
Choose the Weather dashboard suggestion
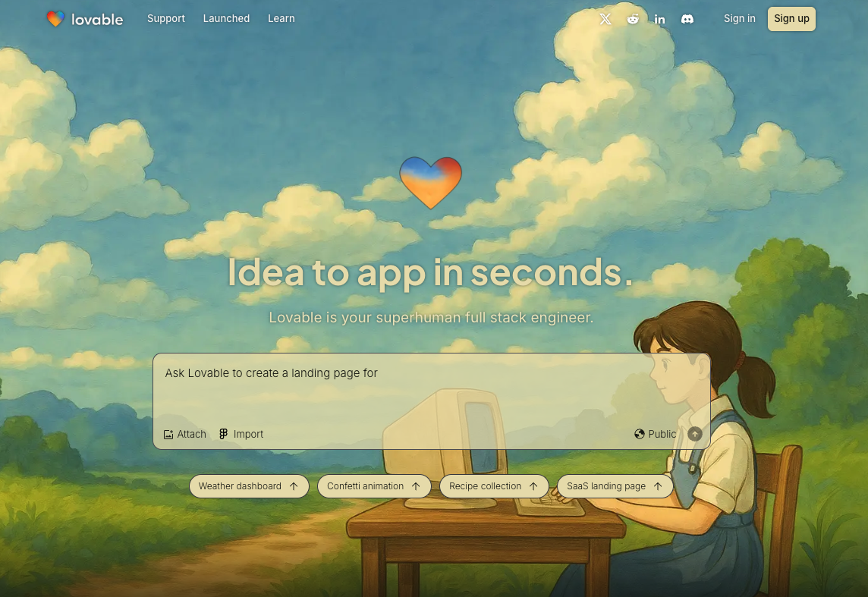(x=249, y=486)
